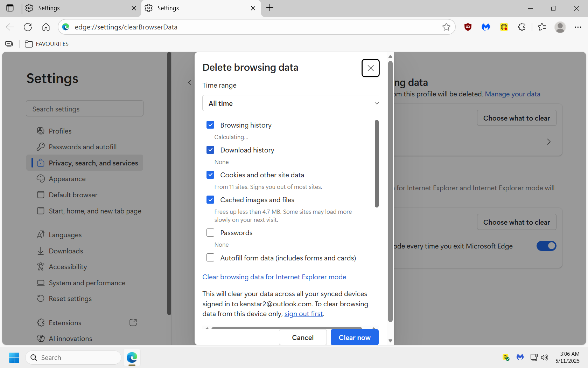Open Microsoft Edge from the taskbar

click(x=132, y=357)
